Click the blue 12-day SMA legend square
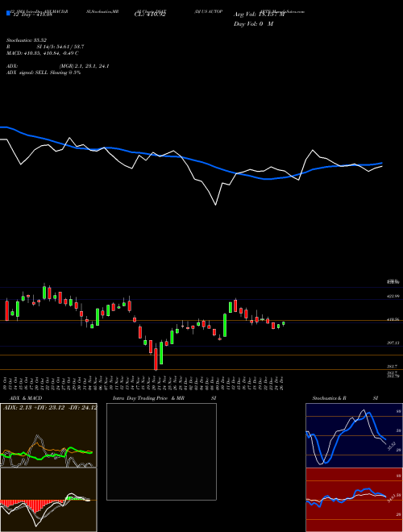 pyautogui.click(x=8, y=13)
